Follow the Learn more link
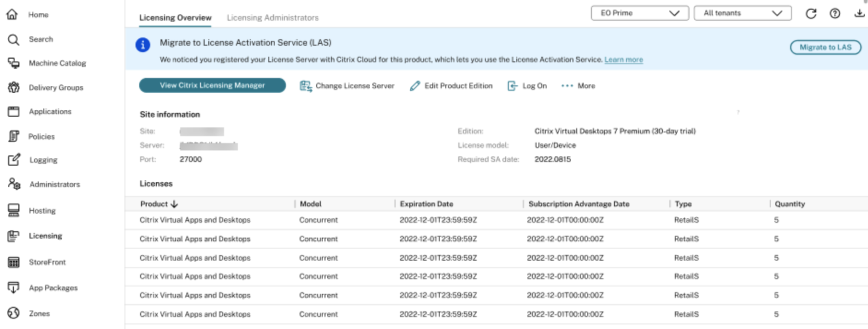Image resolution: width=868 pixels, height=329 pixels. pyautogui.click(x=623, y=60)
